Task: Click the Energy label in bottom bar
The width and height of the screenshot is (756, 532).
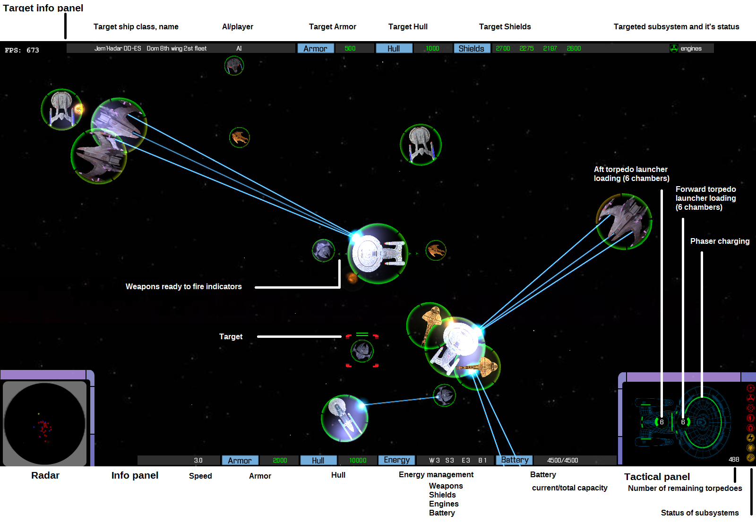Action: [397, 460]
